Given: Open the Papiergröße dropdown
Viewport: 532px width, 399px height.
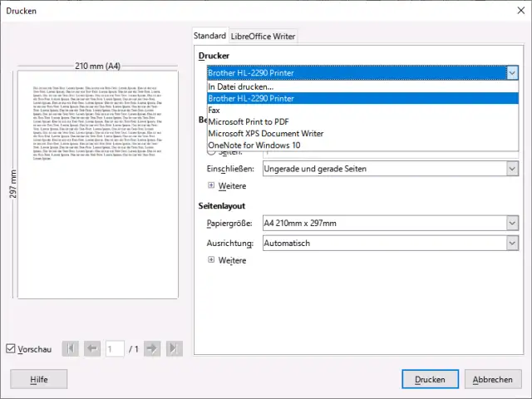Looking at the screenshot, I should point(512,223).
